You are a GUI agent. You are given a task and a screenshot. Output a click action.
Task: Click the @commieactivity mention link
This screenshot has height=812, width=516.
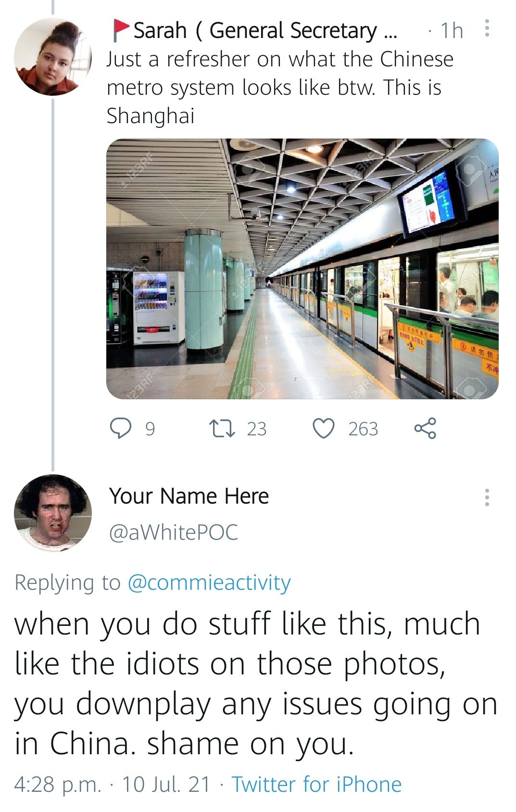coord(209,583)
